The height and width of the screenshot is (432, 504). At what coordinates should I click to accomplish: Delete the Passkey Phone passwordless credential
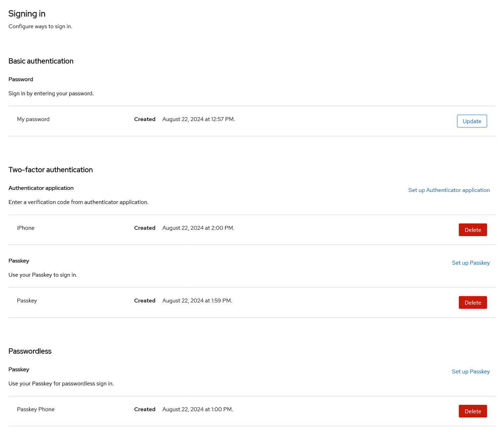[473, 411]
